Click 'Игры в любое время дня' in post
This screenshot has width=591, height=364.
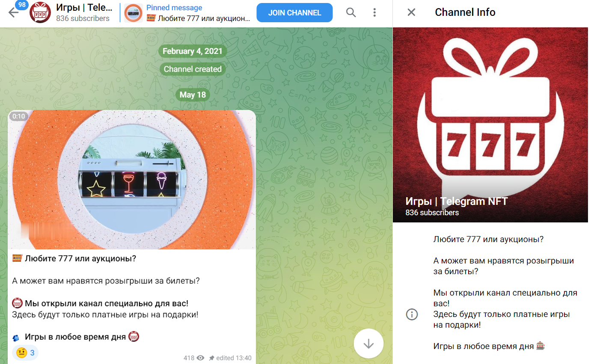tap(75, 337)
